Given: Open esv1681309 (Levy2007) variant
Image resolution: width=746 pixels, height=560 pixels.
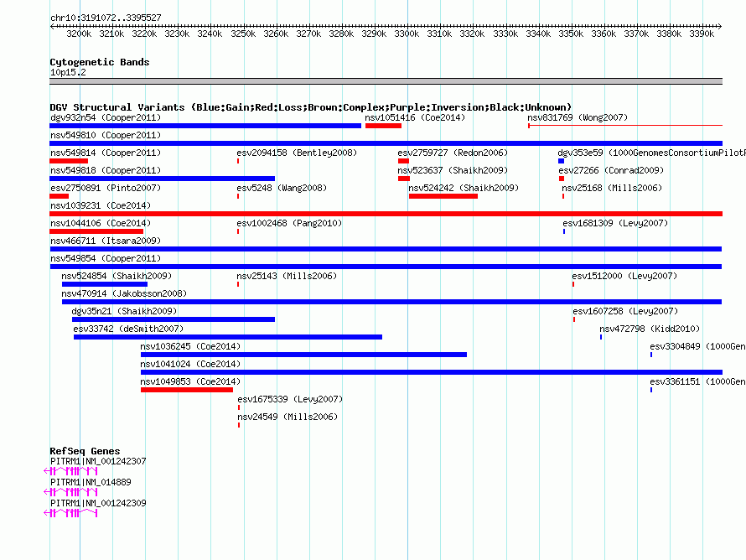Looking at the screenshot, I should click(x=615, y=223).
